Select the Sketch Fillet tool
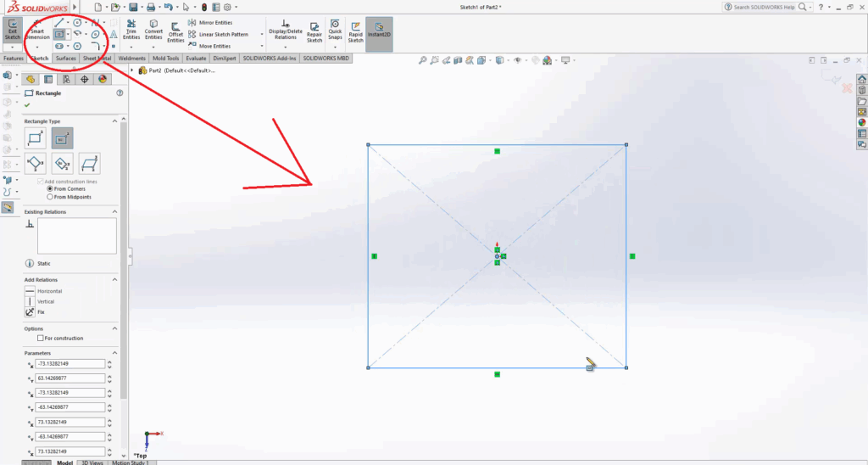868x465 pixels. pyautogui.click(x=95, y=46)
